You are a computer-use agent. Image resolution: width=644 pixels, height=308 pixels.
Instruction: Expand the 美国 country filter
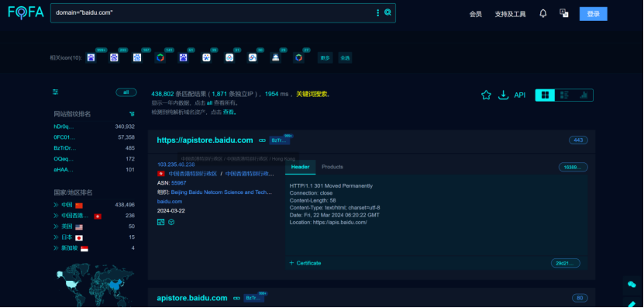tap(56, 227)
